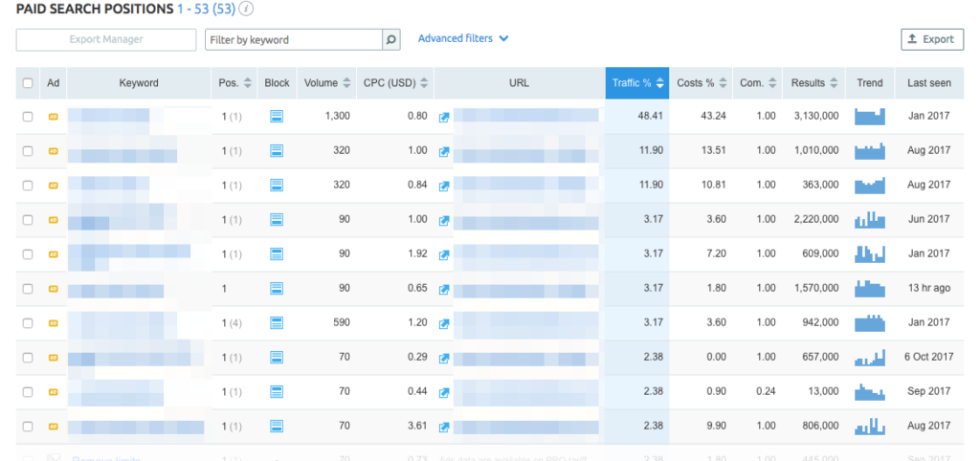Check the box for the 13,000 results row
The image size is (980, 461).
pyautogui.click(x=28, y=392)
